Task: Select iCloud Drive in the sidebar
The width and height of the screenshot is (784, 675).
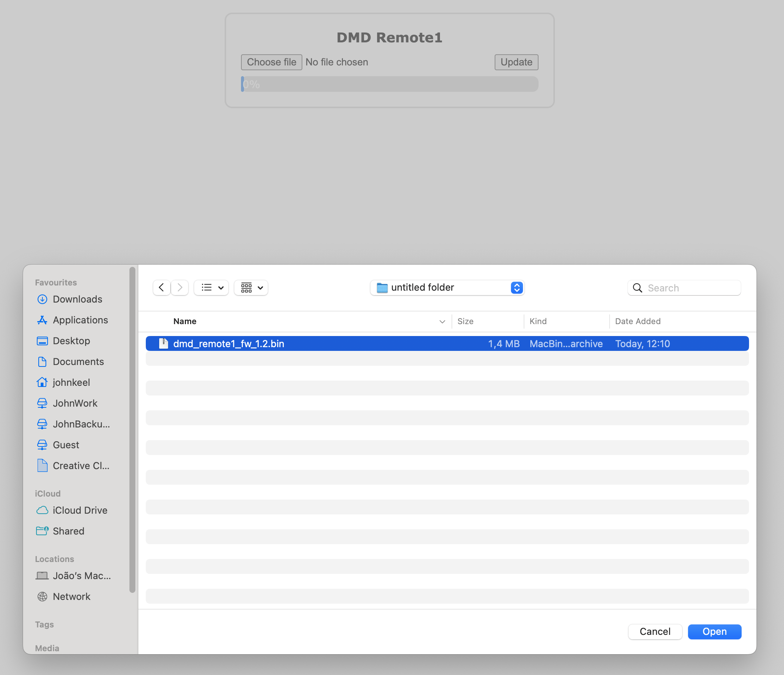Action: coord(80,510)
